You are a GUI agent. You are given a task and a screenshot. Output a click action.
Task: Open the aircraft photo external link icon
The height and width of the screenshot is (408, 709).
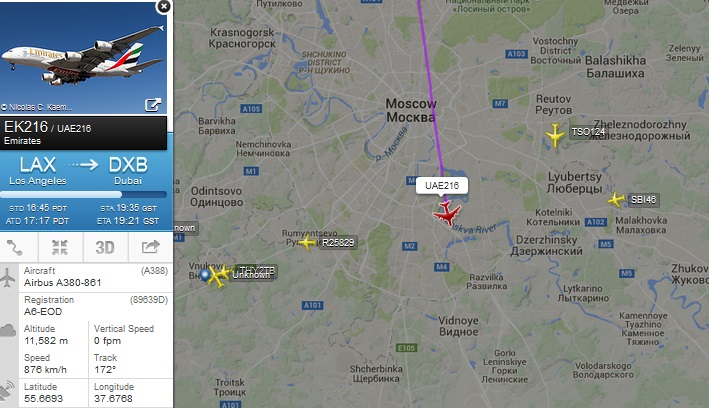coord(153,104)
